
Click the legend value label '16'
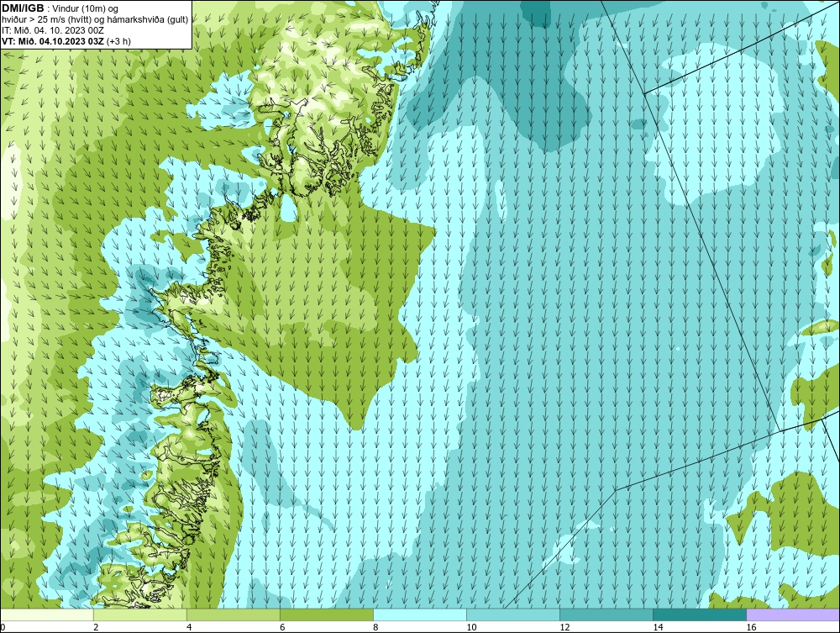click(751, 627)
